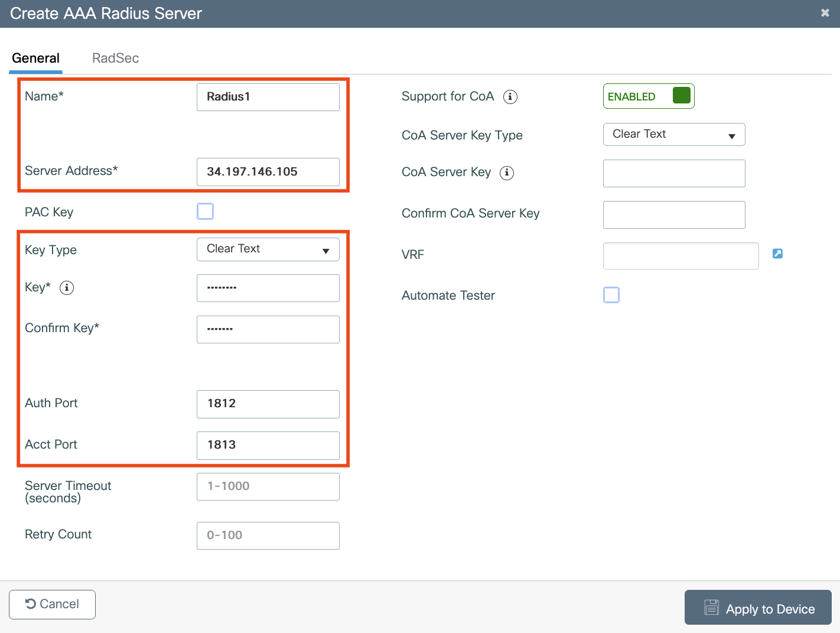Click the info icon next to Support for CoA
This screenshot has height=633, width=840.
510,97
